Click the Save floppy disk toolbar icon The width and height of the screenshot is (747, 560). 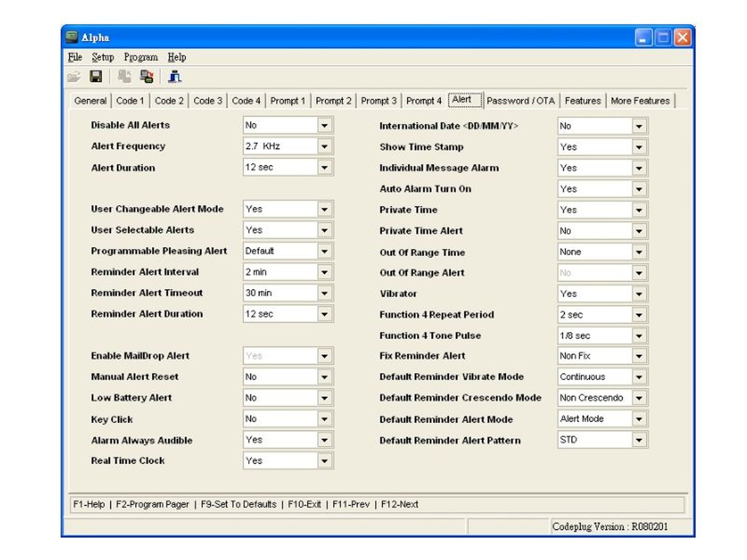(x=96, y=77)
